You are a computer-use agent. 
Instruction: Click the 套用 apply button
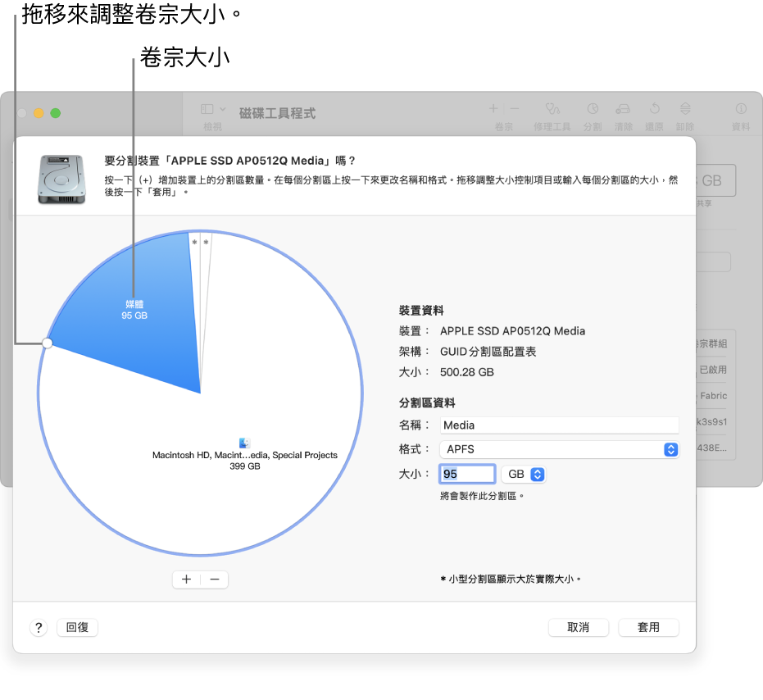648,628
